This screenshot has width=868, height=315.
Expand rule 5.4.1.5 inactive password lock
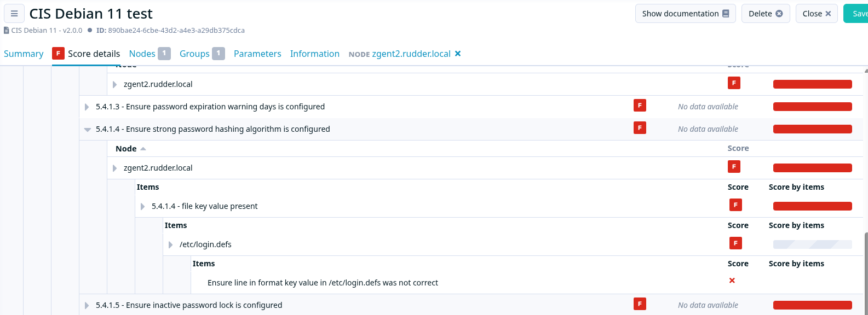[x=87, y=306]
